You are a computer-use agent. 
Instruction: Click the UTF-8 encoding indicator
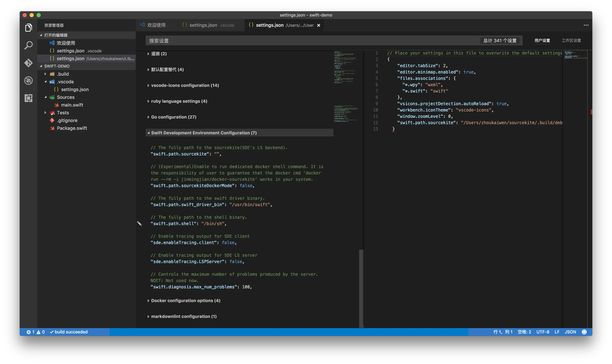click(x=543, y=332)
